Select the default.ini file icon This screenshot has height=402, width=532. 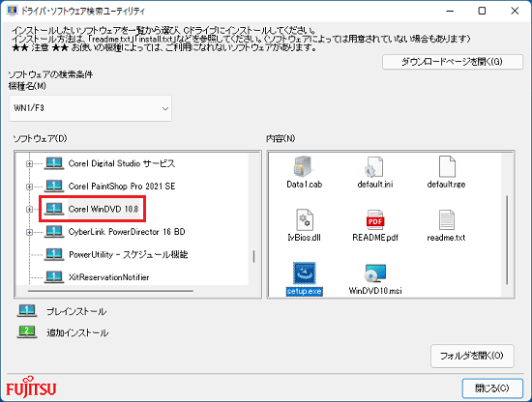tap(374, 166)
